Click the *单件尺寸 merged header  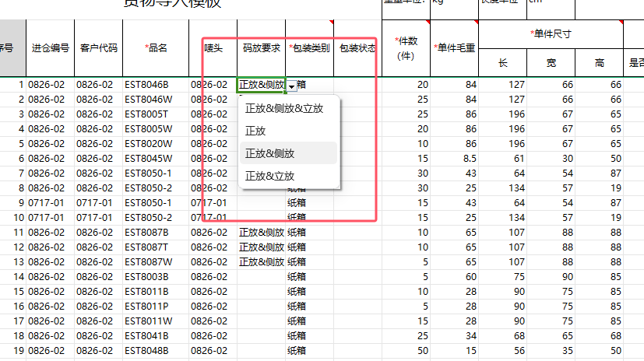pyautogui.click(x=551, y=34)
